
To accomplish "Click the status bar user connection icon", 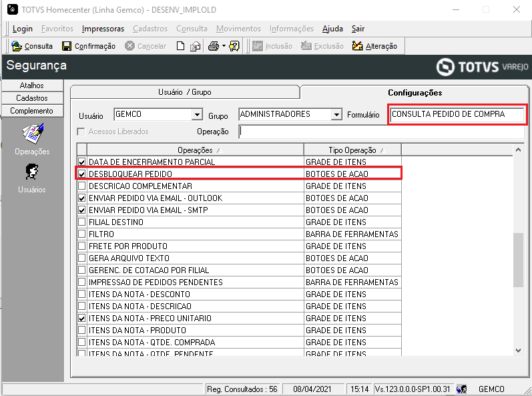I will pos(461,389).
